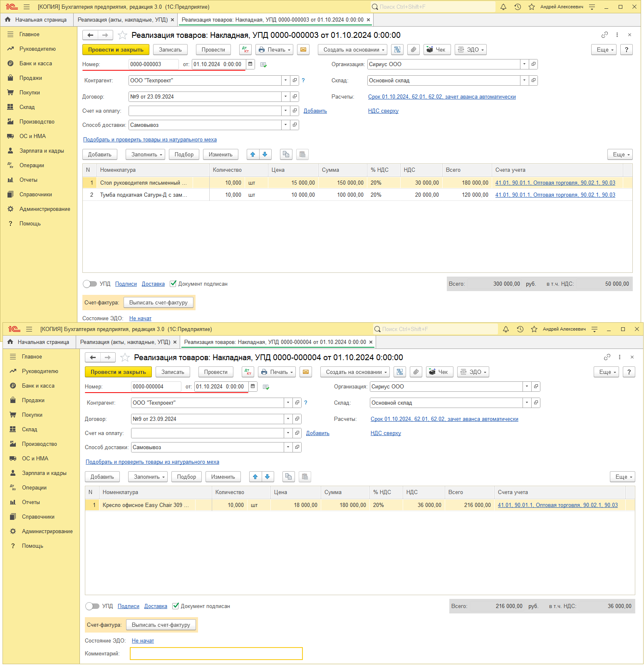Click Добавить link next to Счет на оплату, bottom window

point(317,433)
